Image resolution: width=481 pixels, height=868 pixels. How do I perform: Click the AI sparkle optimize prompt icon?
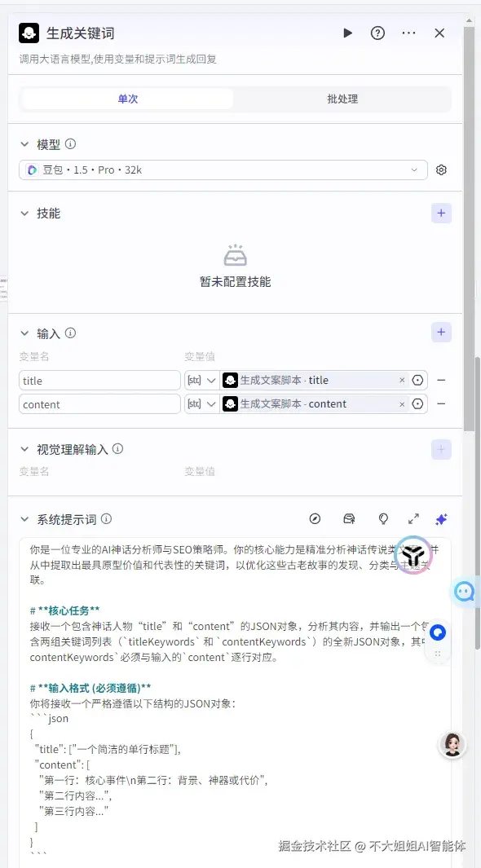pyautogui.click(x=441, y=518)
